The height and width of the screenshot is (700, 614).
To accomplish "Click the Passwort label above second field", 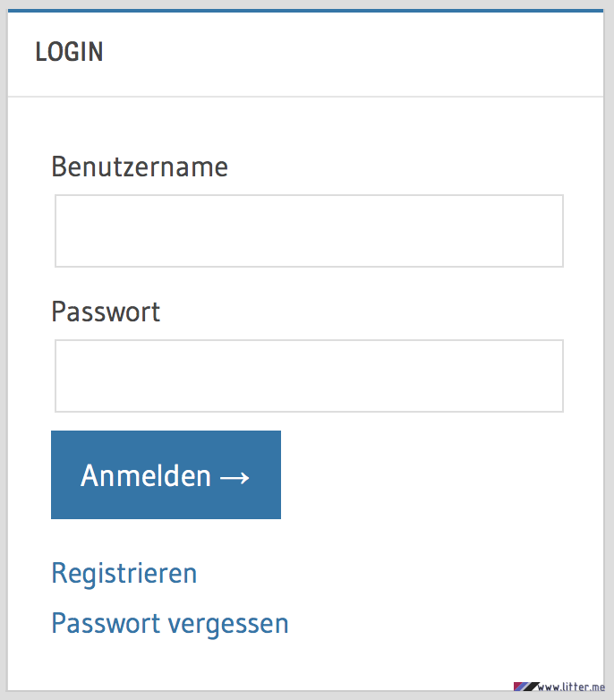I will [106, 312].
